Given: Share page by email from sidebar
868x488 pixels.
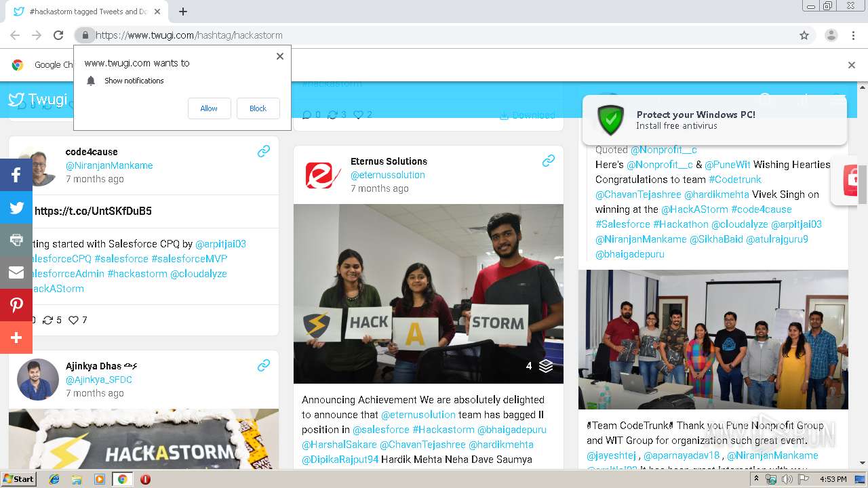Looking at the screenshot, I should tap(16, 272).
